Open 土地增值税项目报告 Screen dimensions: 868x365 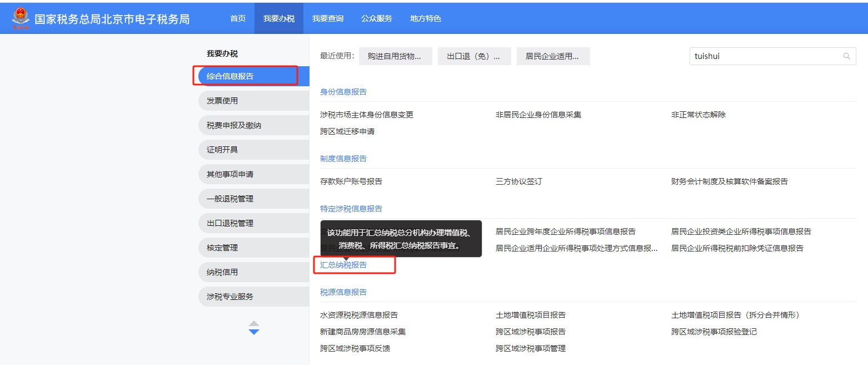point(531,315)
